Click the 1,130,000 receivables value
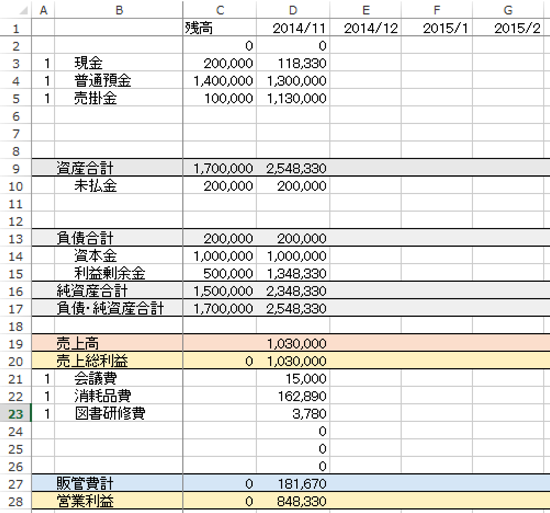The image size is (550, 513). pyautogui.click(x=293, y=98)
